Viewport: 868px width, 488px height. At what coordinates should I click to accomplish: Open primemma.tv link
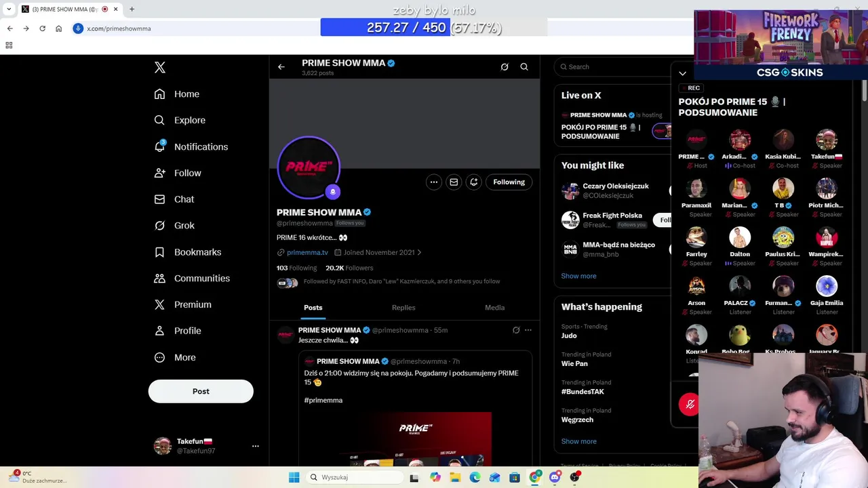coord(307,252)
